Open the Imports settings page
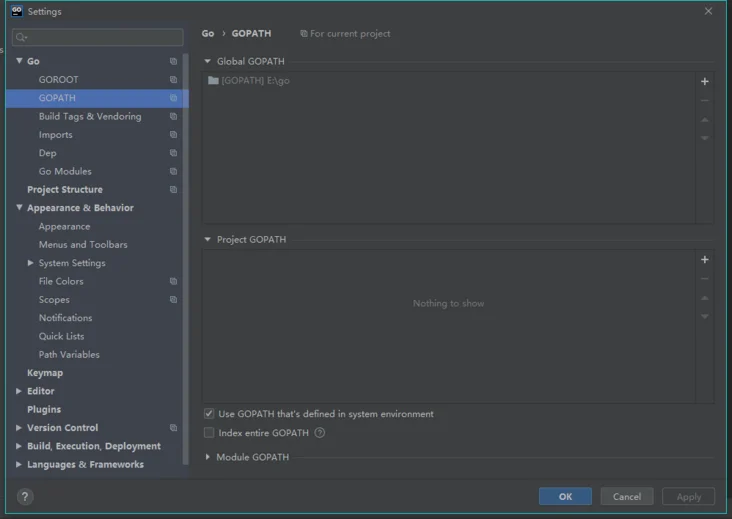Viewport: 732px width, 519px height. [56, 134]
